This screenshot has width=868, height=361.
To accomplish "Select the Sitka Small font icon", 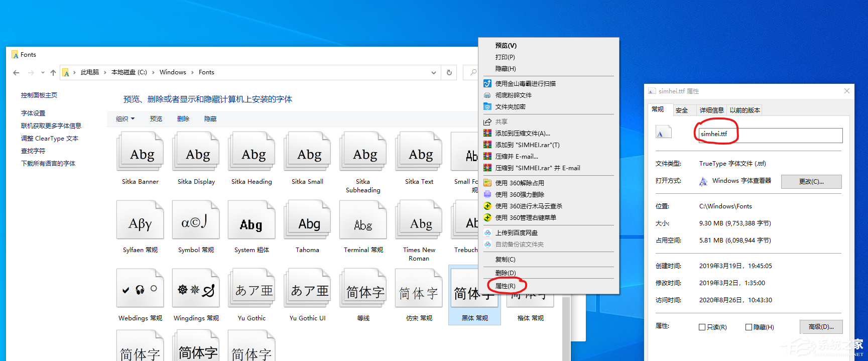I will click(307, 151).
